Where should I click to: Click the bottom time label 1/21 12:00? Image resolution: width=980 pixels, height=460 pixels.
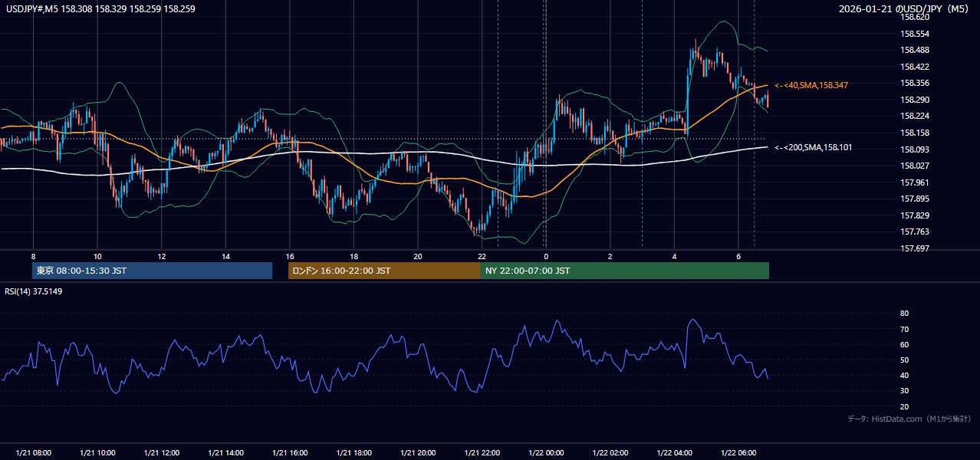(x=161, y=453)
